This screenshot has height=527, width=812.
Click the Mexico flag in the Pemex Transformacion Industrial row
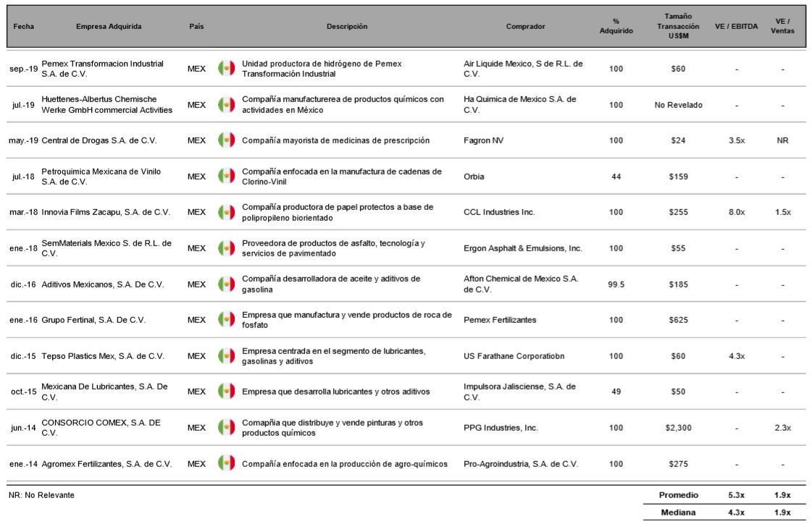click(226, 68)
